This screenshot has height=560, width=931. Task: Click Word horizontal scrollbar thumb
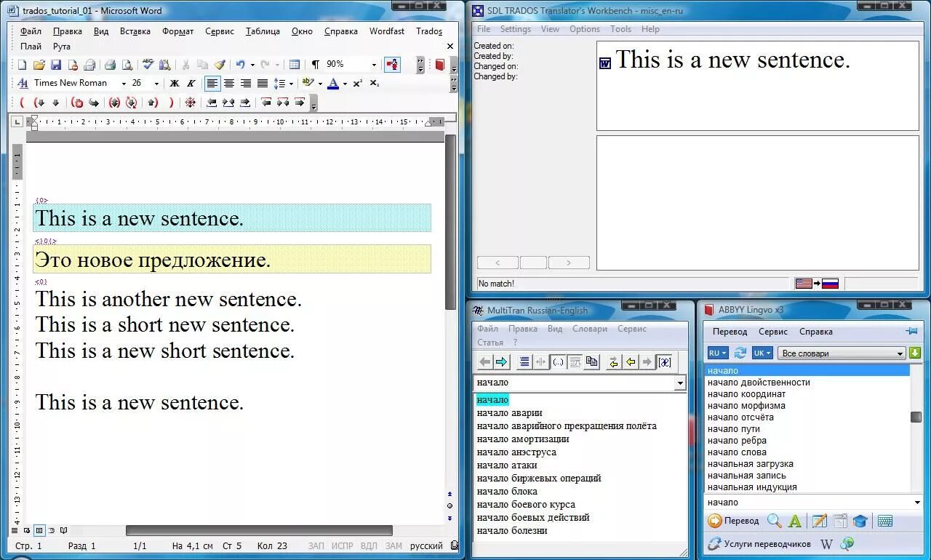pos(260,530)
